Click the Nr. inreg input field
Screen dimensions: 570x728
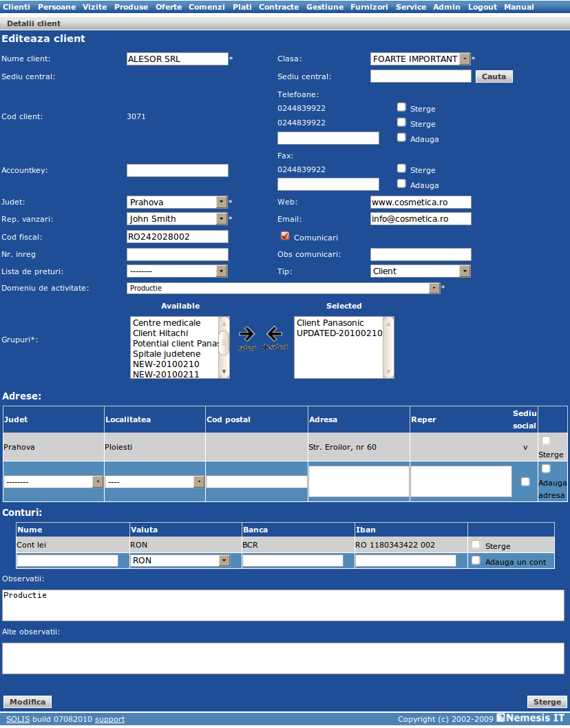[178, 254]
